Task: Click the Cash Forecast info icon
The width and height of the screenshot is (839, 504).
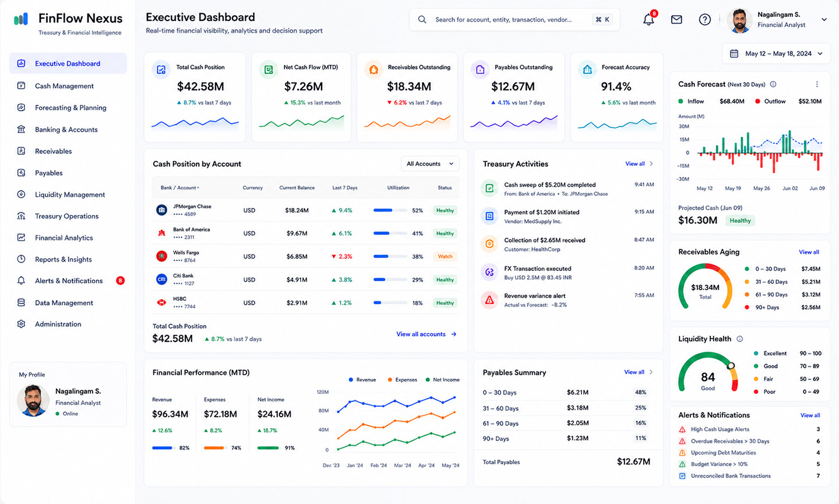Action: point(773,84)
